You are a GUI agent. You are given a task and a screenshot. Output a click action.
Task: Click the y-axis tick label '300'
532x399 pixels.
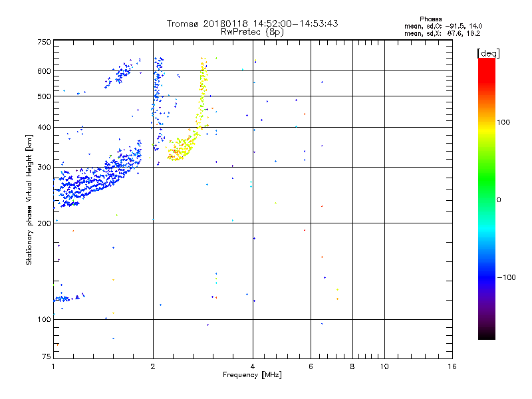click(45, 168)
